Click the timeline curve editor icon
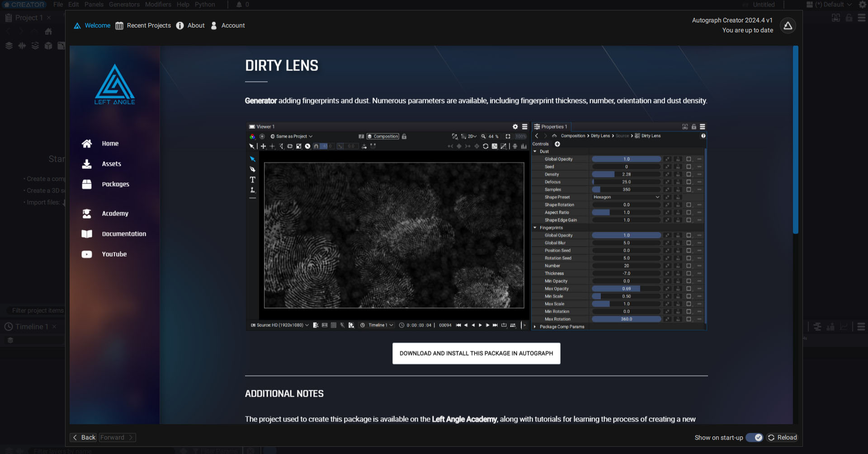Screen dimensions: 868x454 pyautogui.click(x=844, y=327)
